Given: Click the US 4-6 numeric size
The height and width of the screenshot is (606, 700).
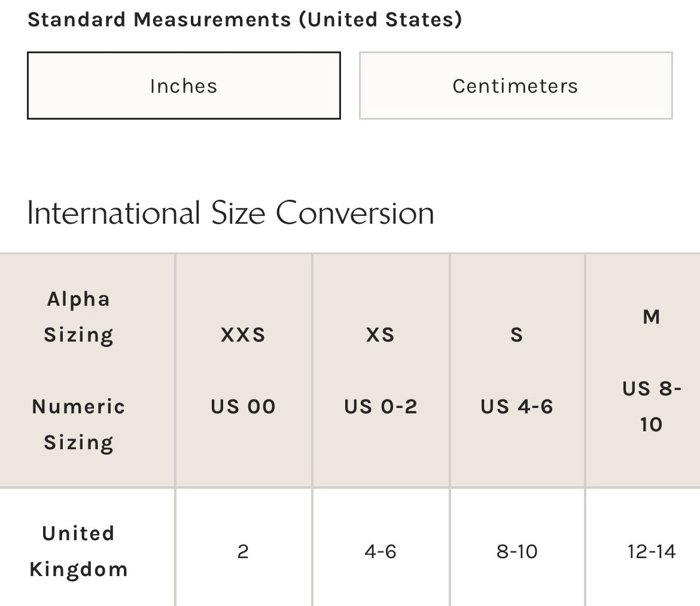Looking at the screenshot, I should pos(517,407).
